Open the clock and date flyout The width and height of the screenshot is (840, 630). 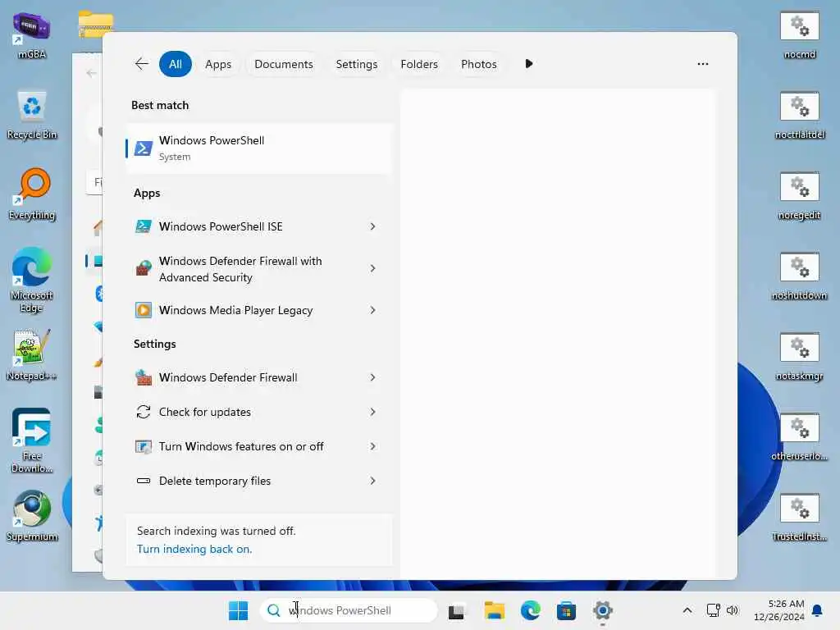point(779,610)
